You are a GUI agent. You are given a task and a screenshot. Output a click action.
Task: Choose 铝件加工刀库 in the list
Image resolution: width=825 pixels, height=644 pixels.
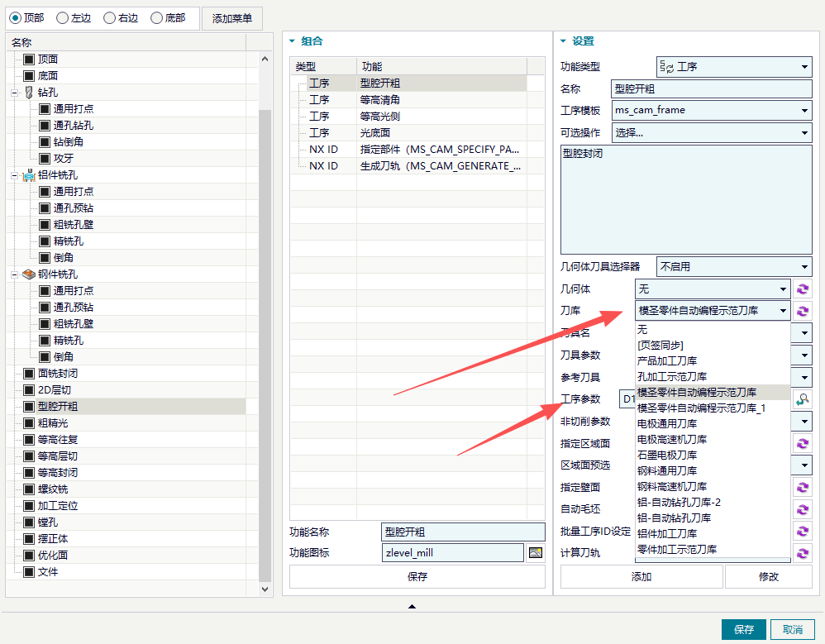coord(713,533)
